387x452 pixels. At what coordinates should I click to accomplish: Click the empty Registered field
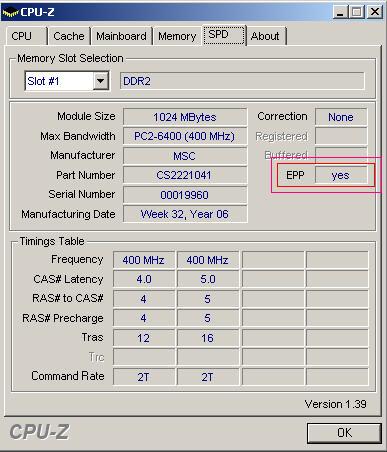341,136
